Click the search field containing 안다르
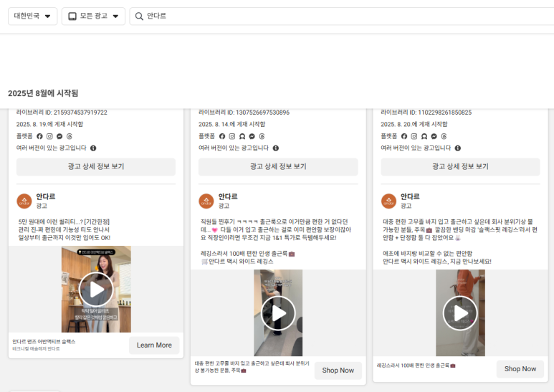 (342, 16)
